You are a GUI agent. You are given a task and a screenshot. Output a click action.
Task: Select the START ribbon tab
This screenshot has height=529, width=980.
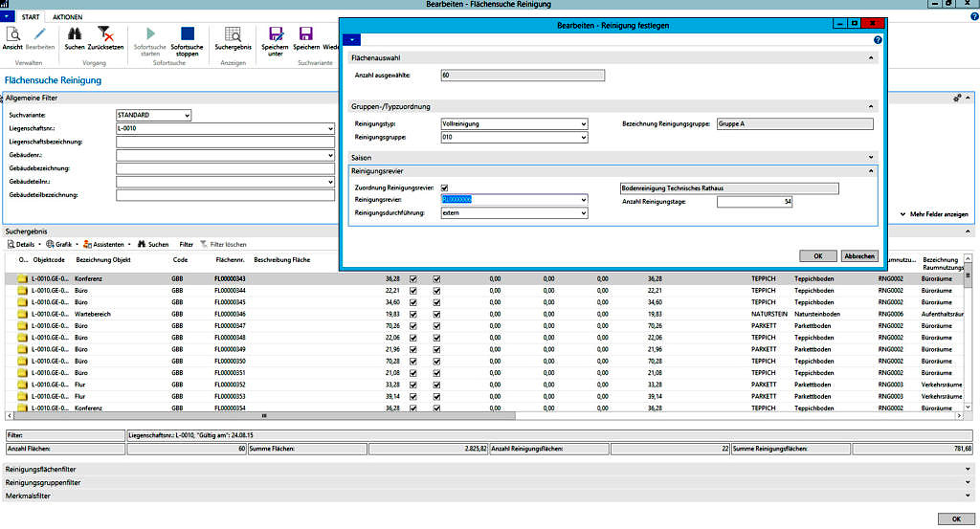(x=30, y=17)
